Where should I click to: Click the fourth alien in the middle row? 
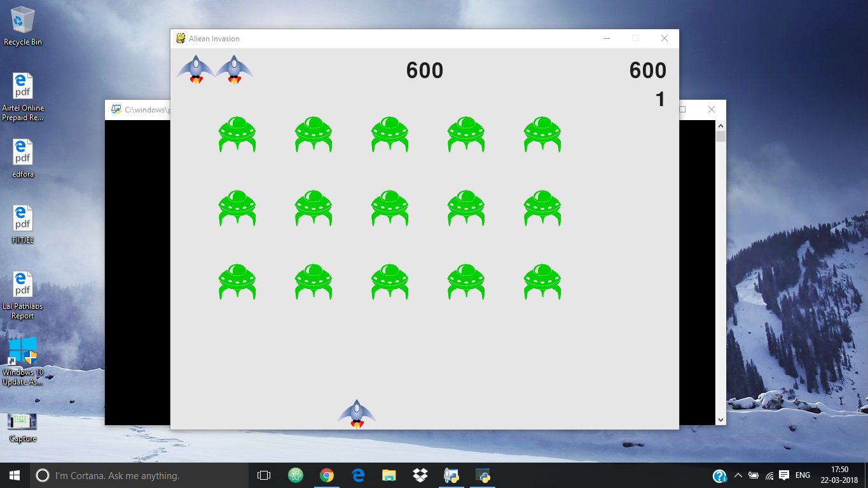coord(466,208)
